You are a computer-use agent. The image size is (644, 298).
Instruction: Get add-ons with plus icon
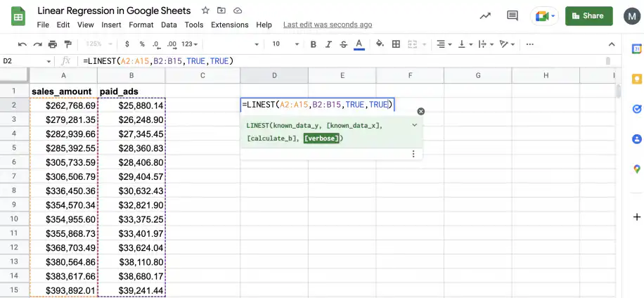click(x=636, y=216)
